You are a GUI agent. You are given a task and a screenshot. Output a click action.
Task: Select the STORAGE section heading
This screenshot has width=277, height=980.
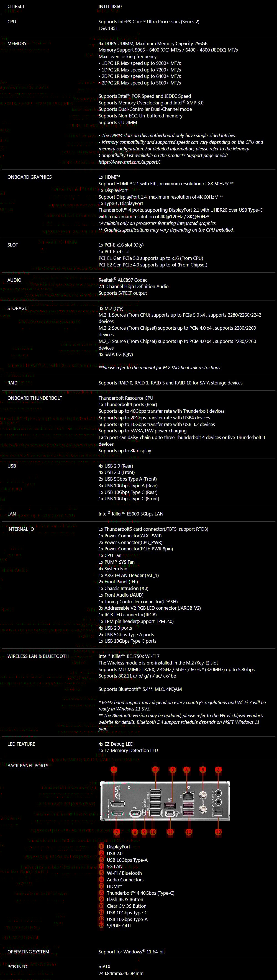coord(17,309)
